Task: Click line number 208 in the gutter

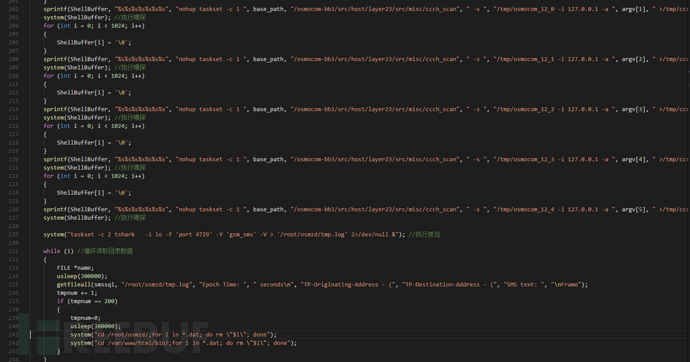Action: tap(13, 59)
